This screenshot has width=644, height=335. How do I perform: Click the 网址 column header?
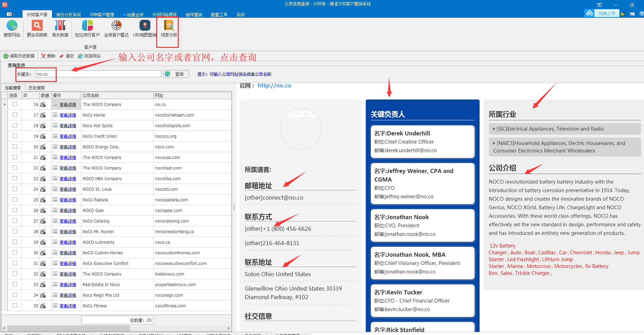pyautogui.click(x=192, y=95)
